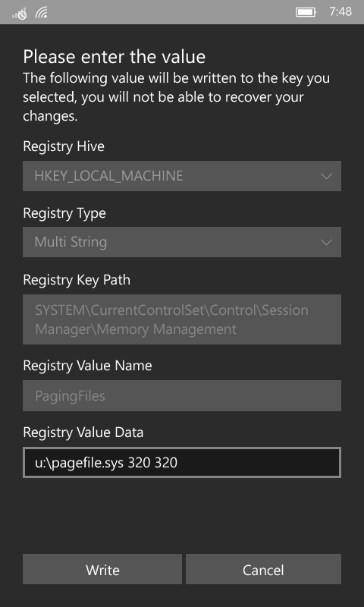Viewport: 364px width, 607px height.
Task: Tap the battery indicator icon
Action: (306, 12)
